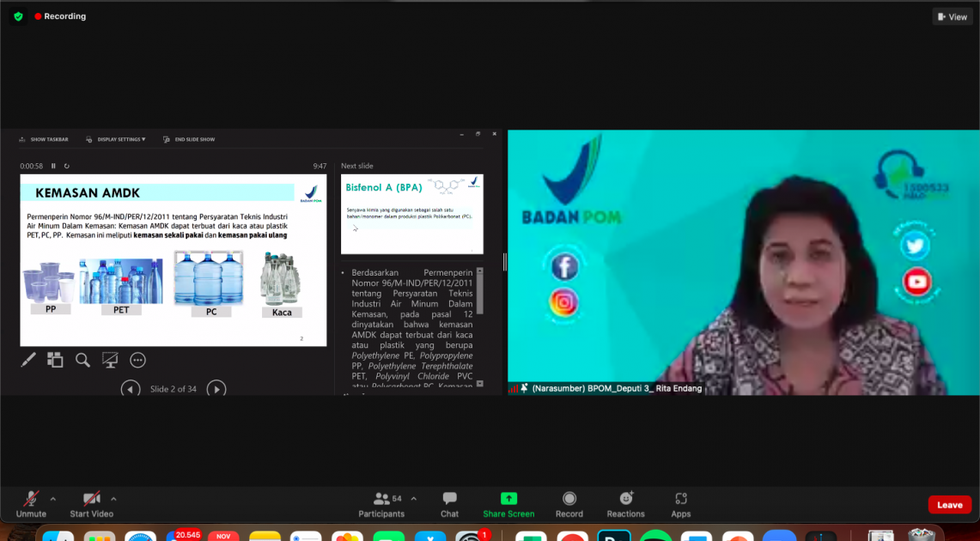Click the green Share Screen icon
Viewport: 980px width, 541px height.
508,498
